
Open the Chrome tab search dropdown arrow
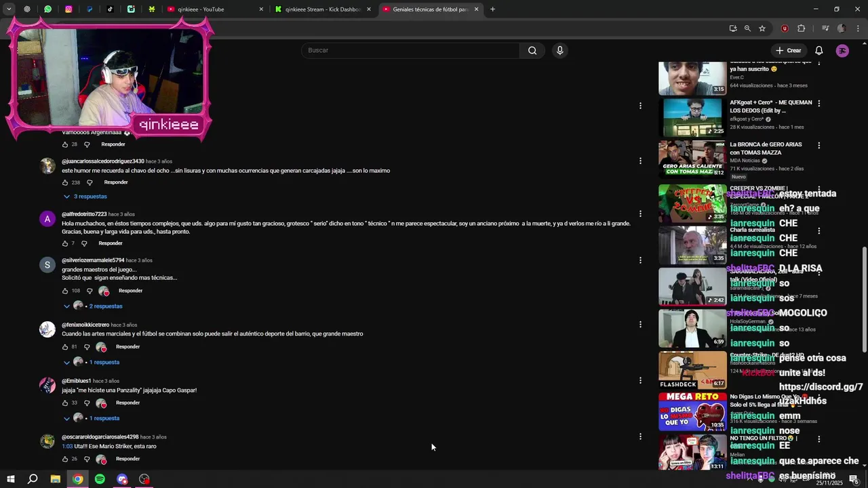(9, 9)
